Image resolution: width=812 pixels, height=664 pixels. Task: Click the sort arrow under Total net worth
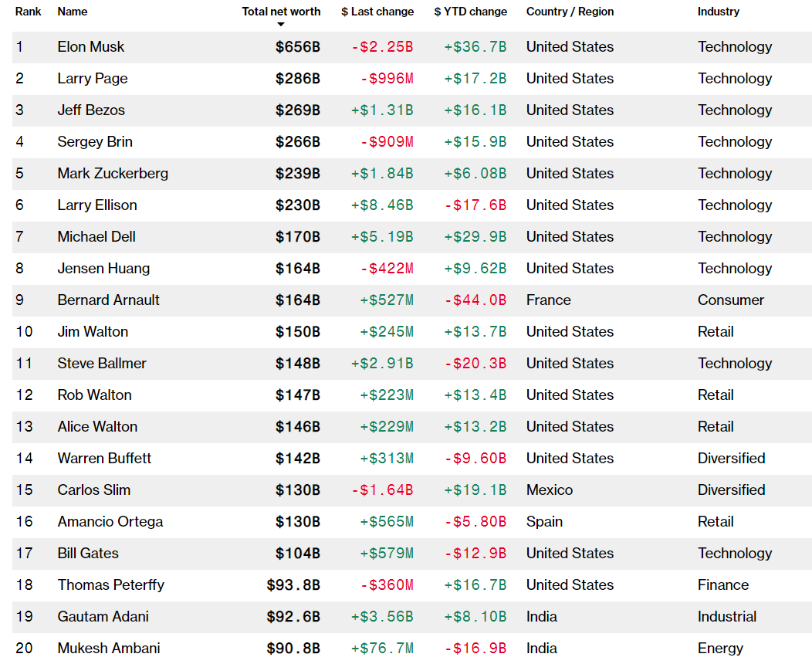281,25
